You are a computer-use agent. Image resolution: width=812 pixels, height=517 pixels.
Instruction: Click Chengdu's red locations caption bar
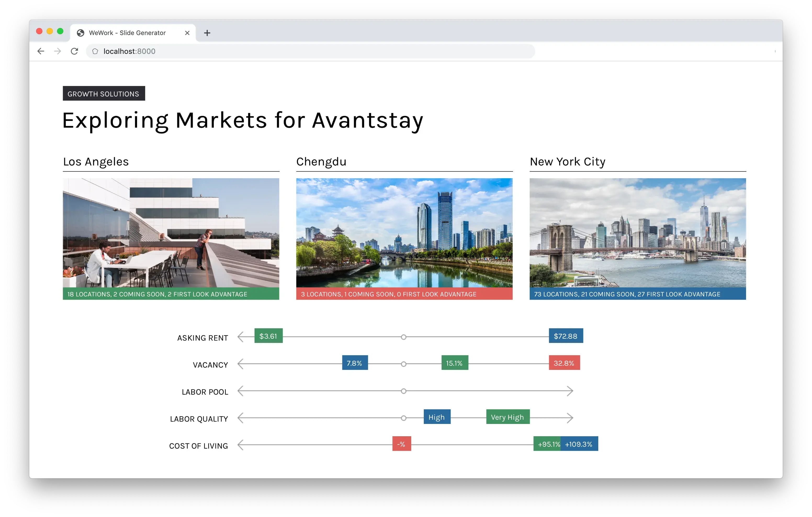[x=404, y=294]
